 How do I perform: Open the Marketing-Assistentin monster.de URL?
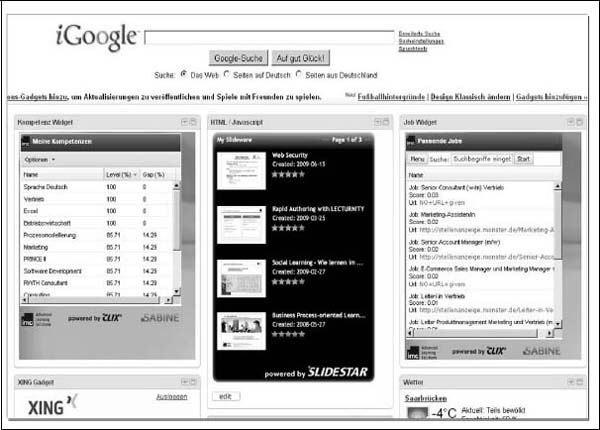coord(487,230)
